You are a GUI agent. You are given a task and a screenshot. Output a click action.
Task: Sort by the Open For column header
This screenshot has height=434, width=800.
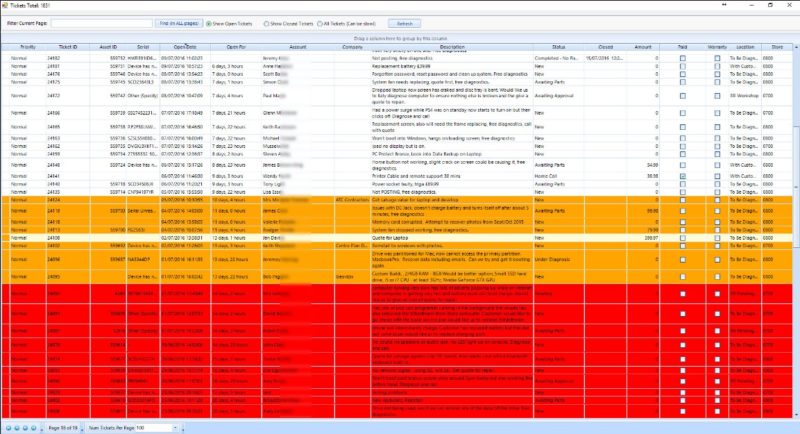pos(236,47)
